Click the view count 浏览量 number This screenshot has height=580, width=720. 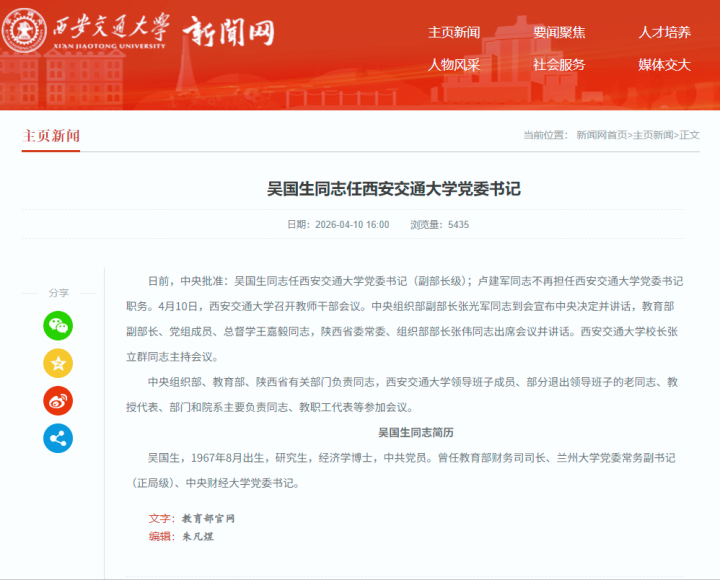[x=458, y=225]
